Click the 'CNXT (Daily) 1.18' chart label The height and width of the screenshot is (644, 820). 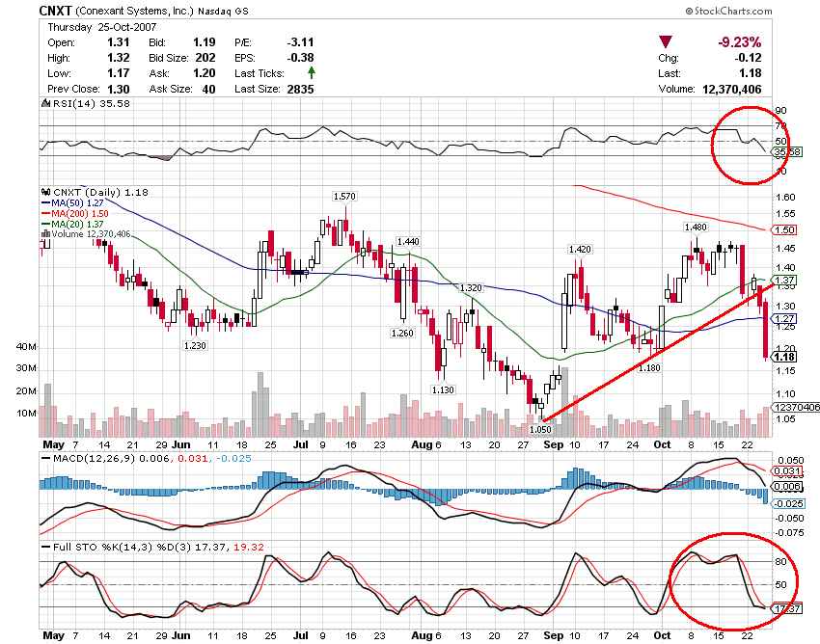100,193
